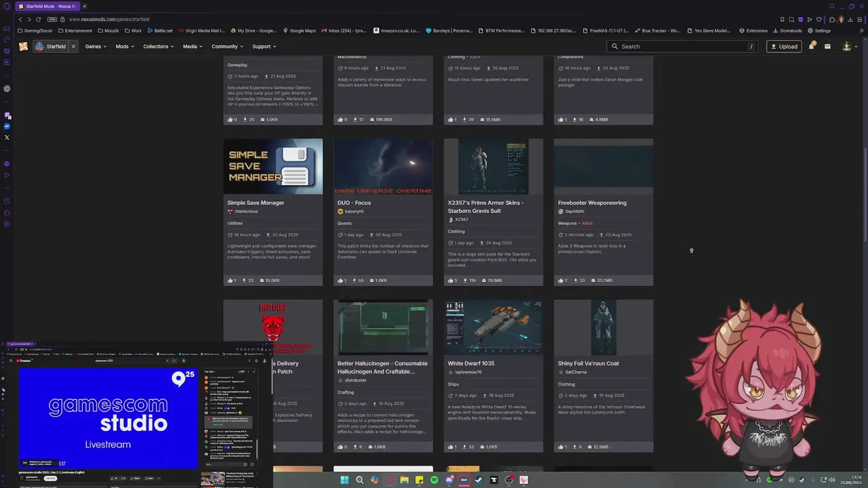Expand the Media menu
Viewport: 868px width, 488px height.
coord(193,46)
